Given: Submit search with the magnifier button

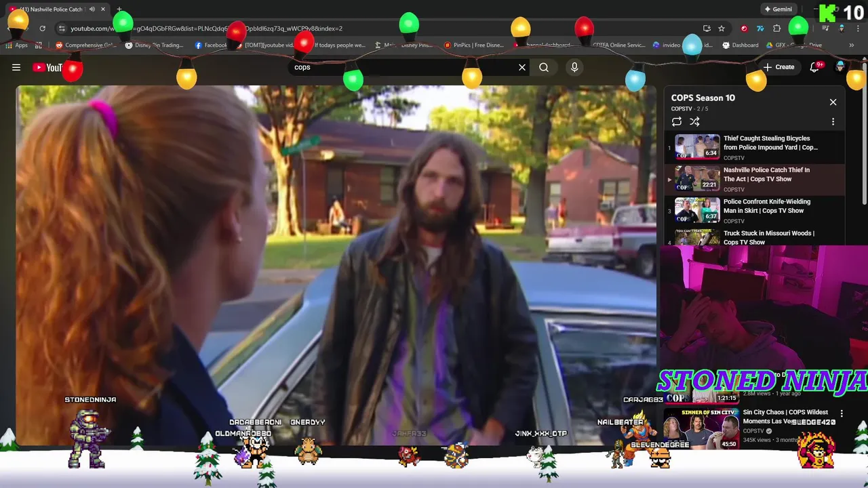Looking at the screenshot, I should coord(544,67).
